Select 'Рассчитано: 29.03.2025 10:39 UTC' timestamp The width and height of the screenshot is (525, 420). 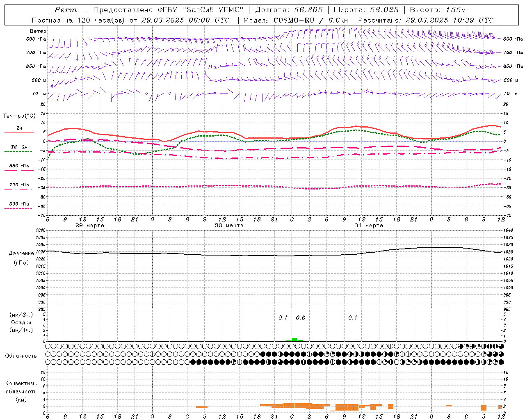click(426, 20)
